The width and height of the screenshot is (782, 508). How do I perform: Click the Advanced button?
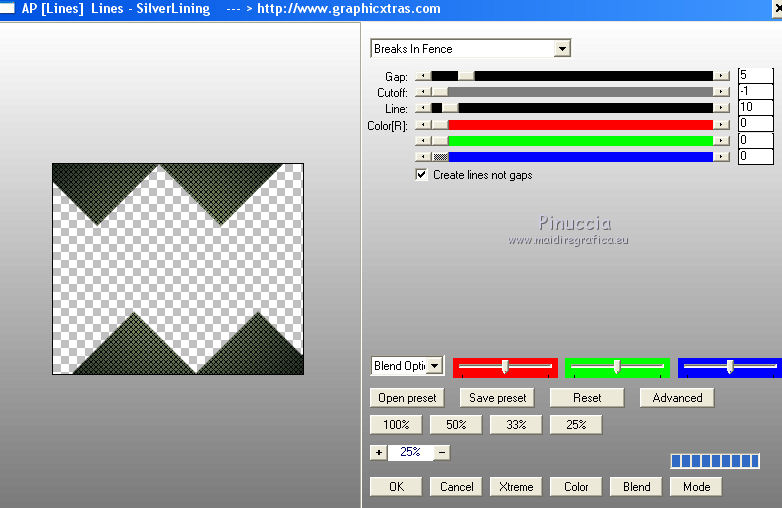tap(677, 398)
